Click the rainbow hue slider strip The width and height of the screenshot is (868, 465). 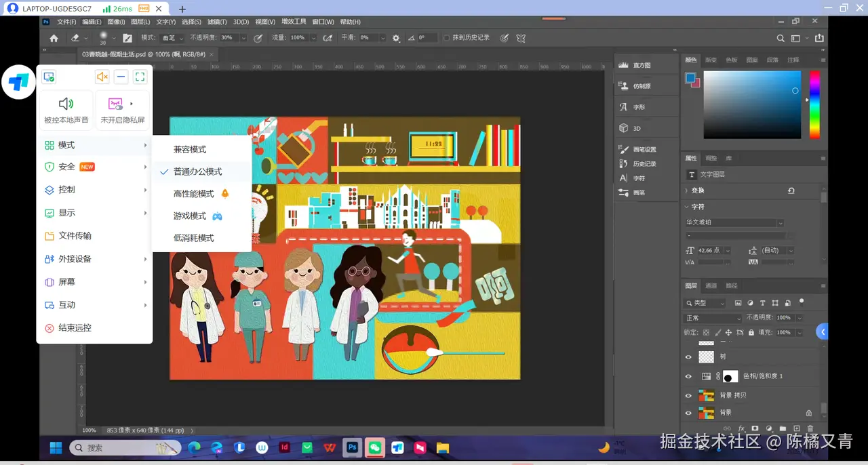coord(814,104)
